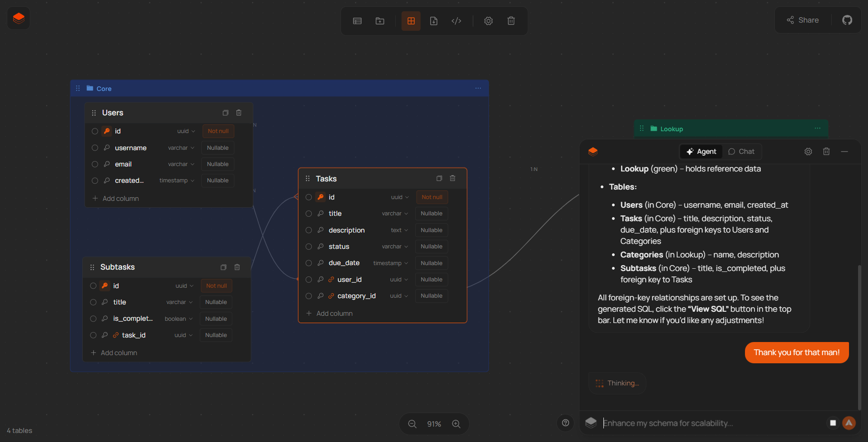Select the grid diagram view icon
Image resolution: width=868 pixels, height=442 pixels.
(x=411, y=21)
